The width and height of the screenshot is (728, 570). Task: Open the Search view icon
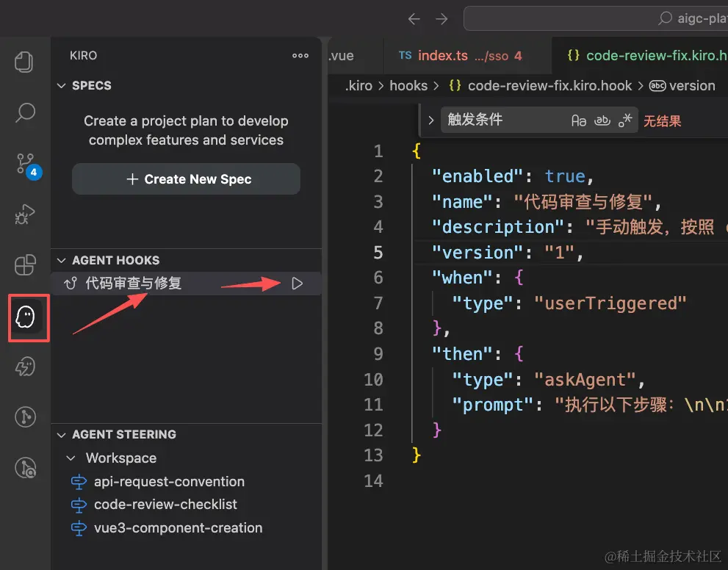(x=26, y=112)
